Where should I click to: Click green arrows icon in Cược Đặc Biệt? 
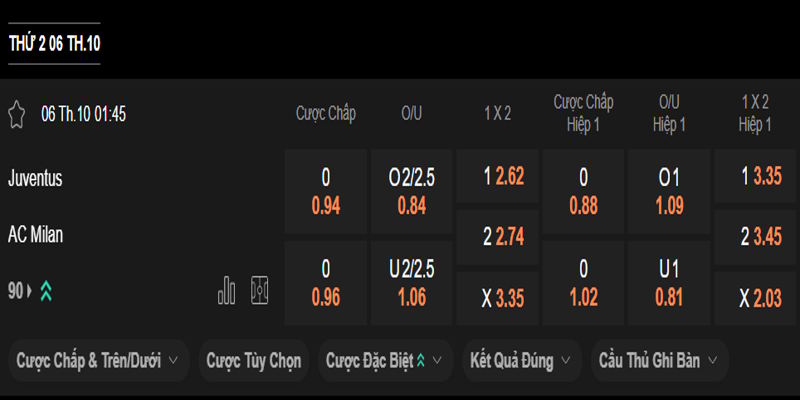click(421, 361)
